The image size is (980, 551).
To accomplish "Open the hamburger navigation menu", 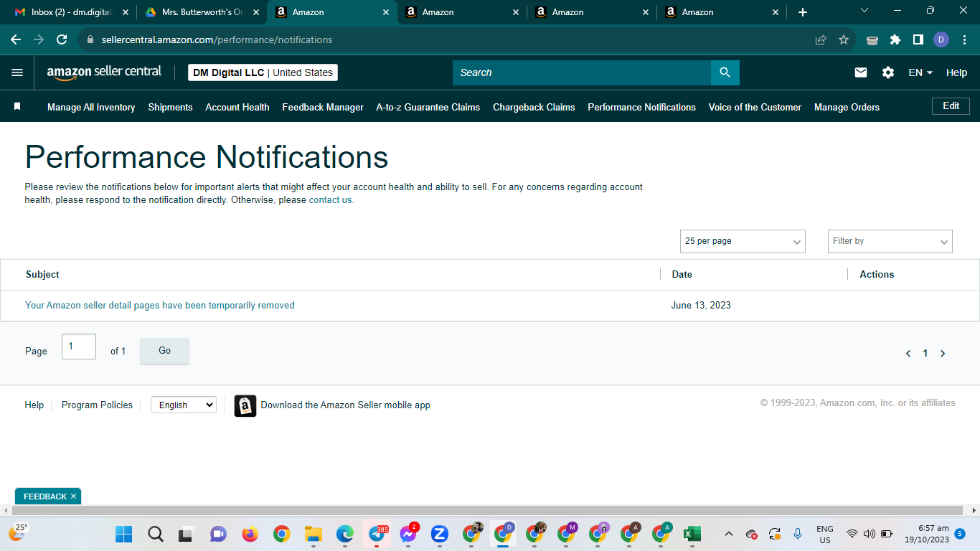I will [17, 72].
